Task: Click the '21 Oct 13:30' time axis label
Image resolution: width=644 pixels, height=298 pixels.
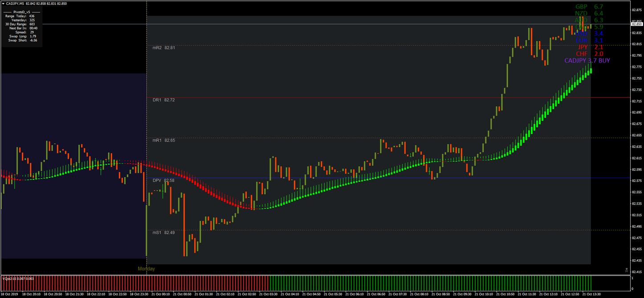Action: [x=591, y=294]
